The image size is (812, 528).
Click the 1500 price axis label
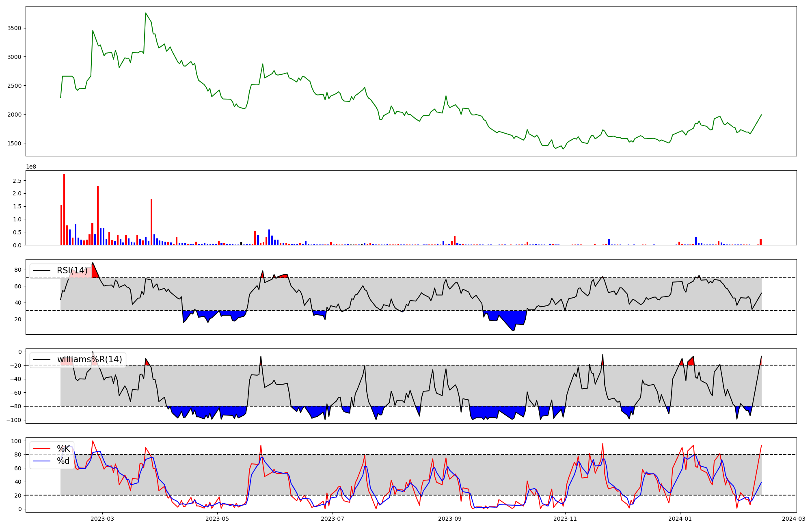[14, 143]
